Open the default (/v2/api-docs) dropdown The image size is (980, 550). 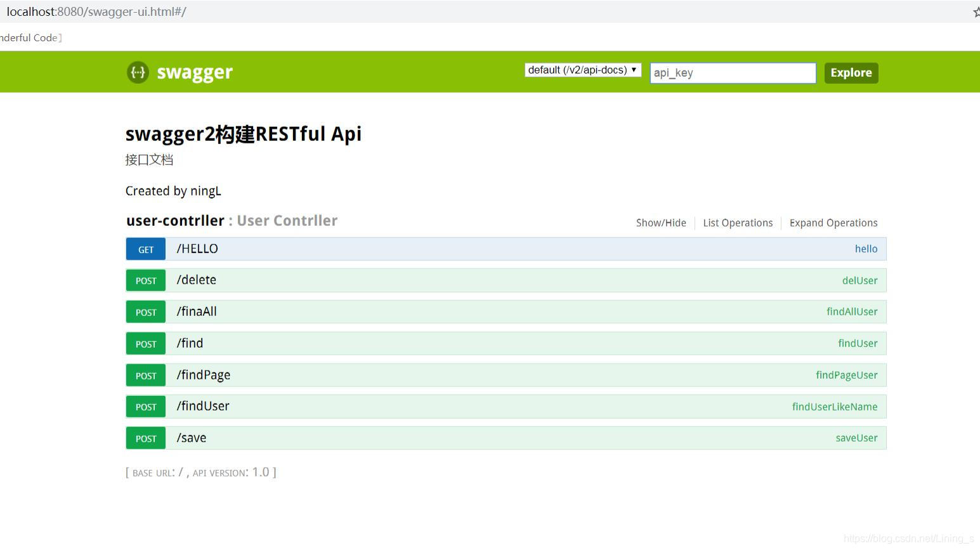click(583, 70)
